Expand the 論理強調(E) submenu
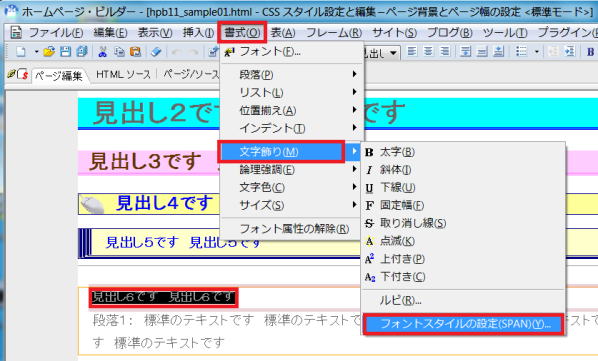The image size is (598, 361). (292, 169)
